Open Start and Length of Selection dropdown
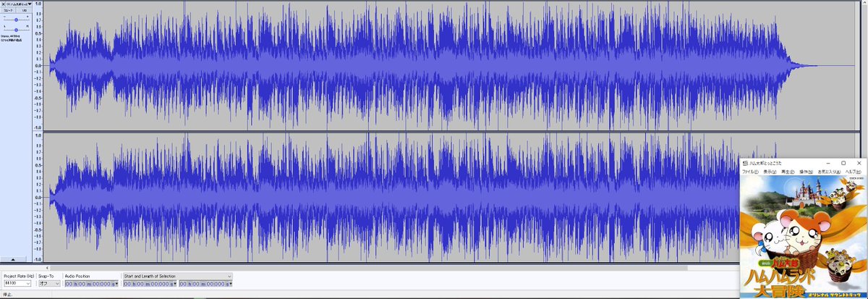The image size is (868, 299). pos(177,276)
